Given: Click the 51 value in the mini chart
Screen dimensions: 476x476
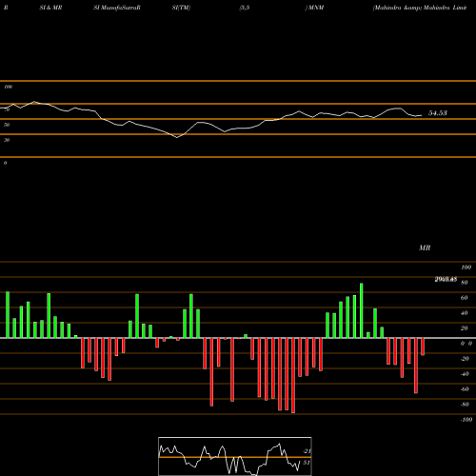Looking at the screenshot, I should tap(306, 463).
